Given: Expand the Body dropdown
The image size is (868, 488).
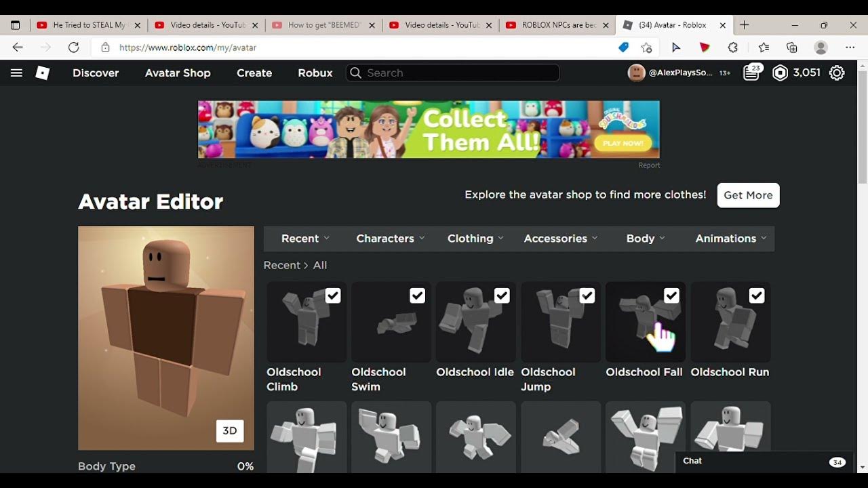Looking at the screenshot, I should point(646,239).
